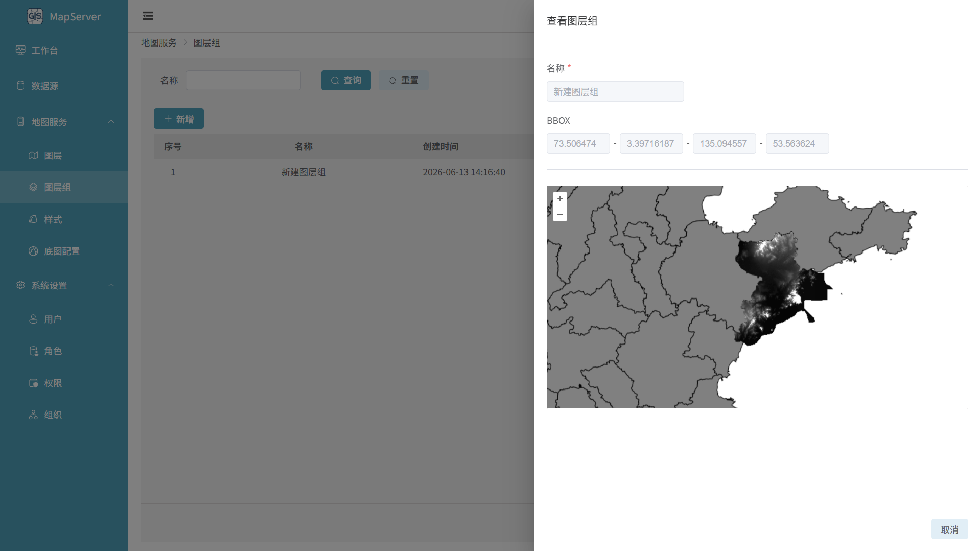Click 取消 to close the drawer

(949, 529)
